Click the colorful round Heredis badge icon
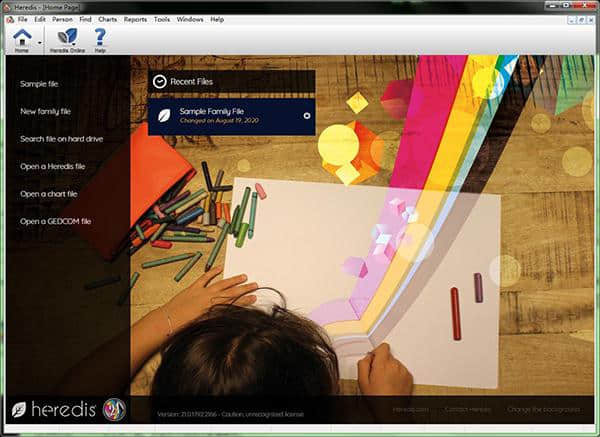 (x=114, y=409)
